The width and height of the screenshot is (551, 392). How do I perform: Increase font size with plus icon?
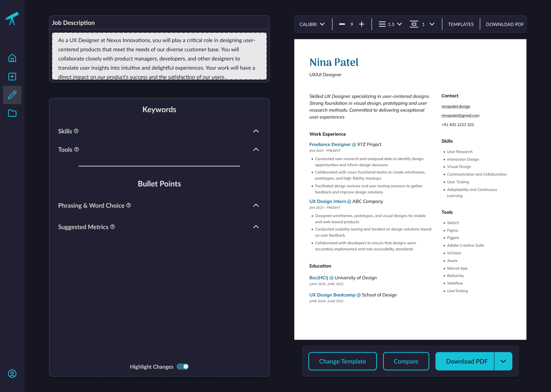tap(362, 24)
